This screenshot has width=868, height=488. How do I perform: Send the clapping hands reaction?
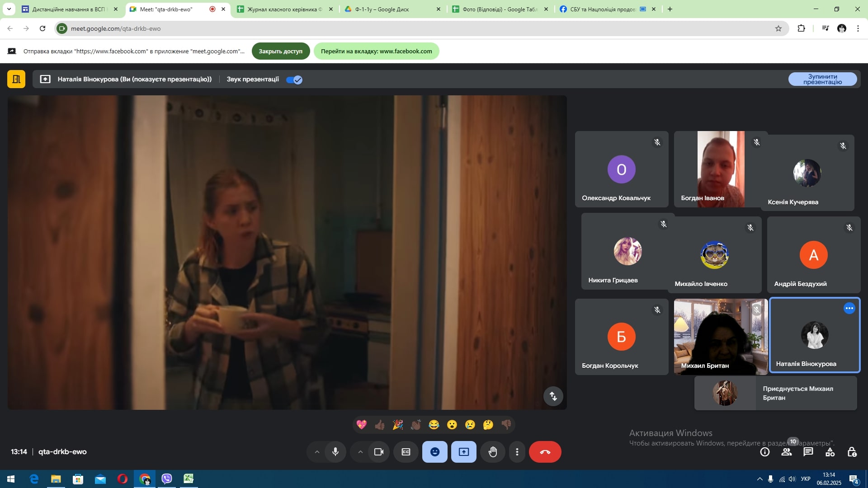416,425
